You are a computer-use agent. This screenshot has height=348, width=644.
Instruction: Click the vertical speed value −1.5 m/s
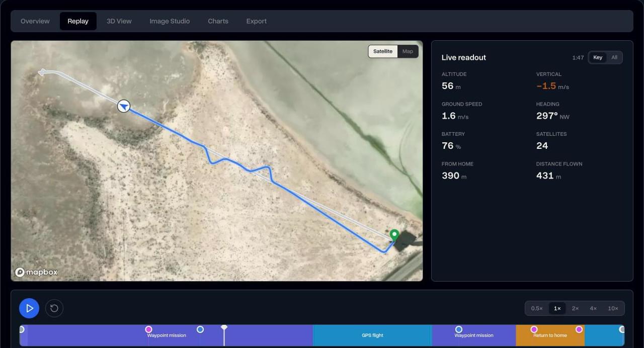pos(552,86)
